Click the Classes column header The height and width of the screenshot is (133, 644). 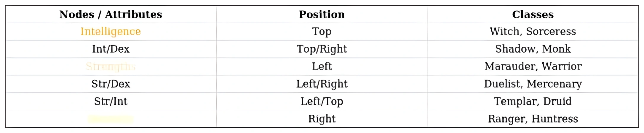(x=533, y=14)
